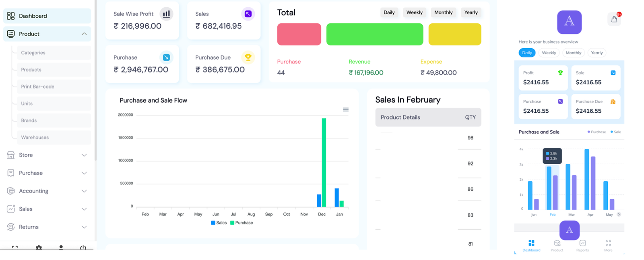Open More tab in bottom nav
Screen dimensions: 644x260
608,246
